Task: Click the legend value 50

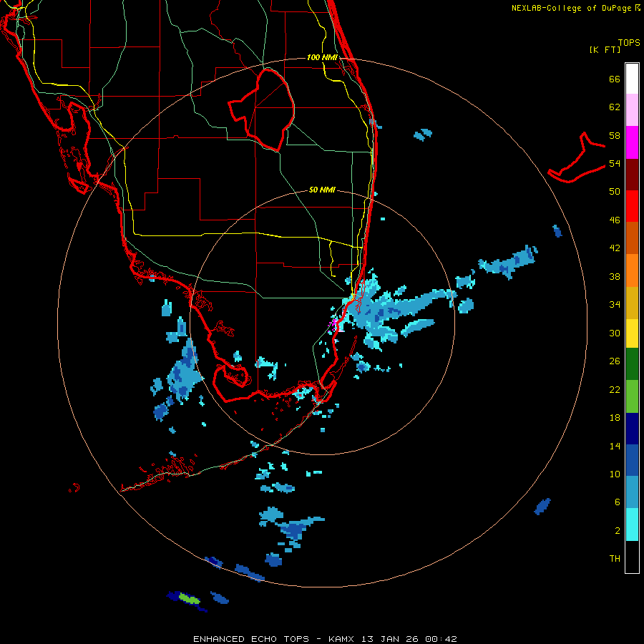Action: (x=615, y=192)
